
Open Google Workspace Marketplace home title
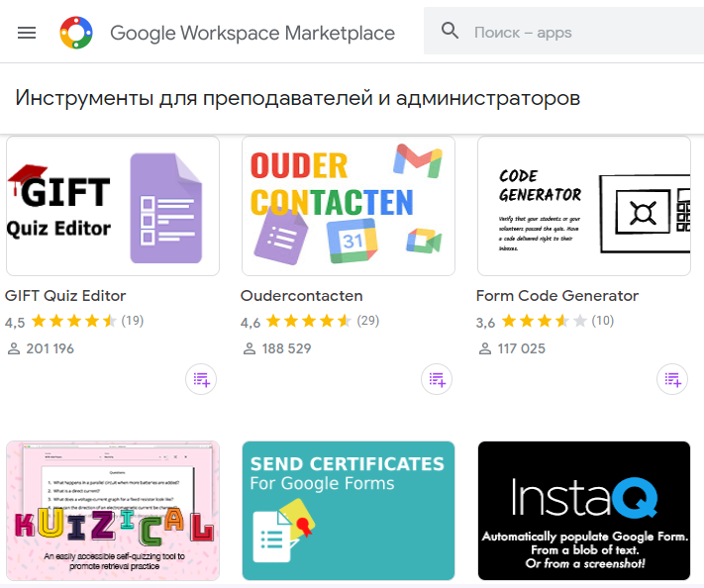click(252, 33)
